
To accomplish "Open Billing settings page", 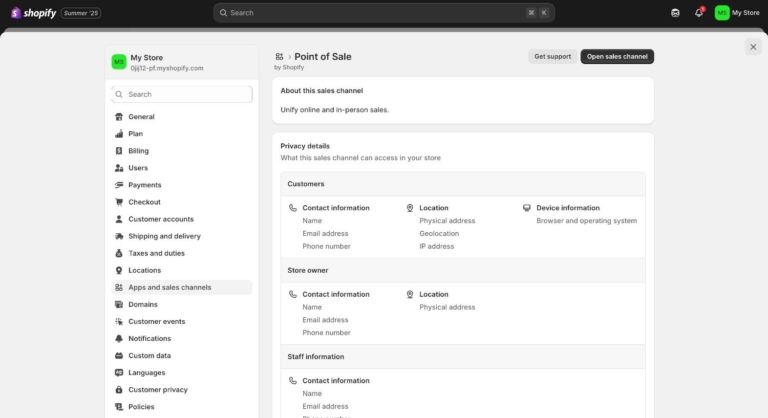I will coord(138,151).
